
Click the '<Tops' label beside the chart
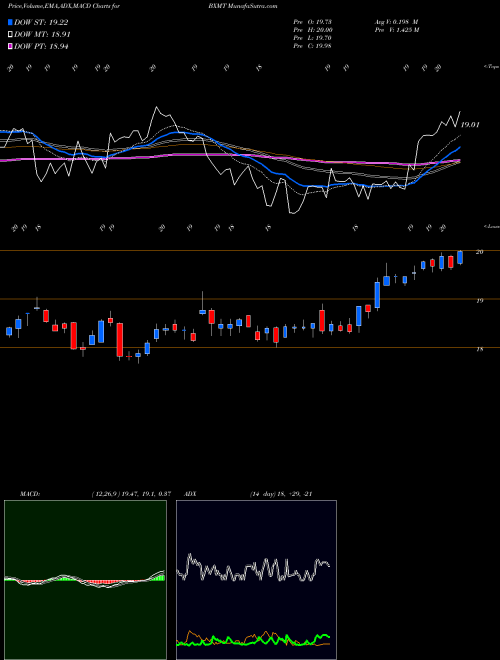492,67
